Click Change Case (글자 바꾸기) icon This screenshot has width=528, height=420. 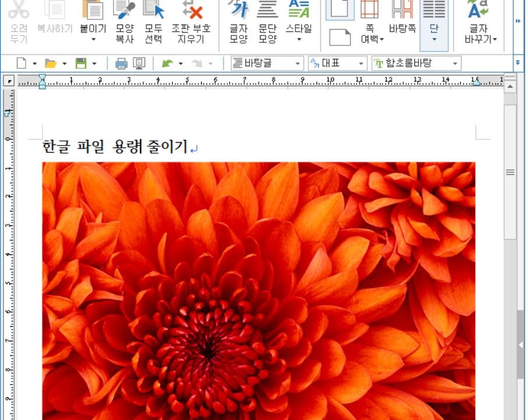[478, 10]
